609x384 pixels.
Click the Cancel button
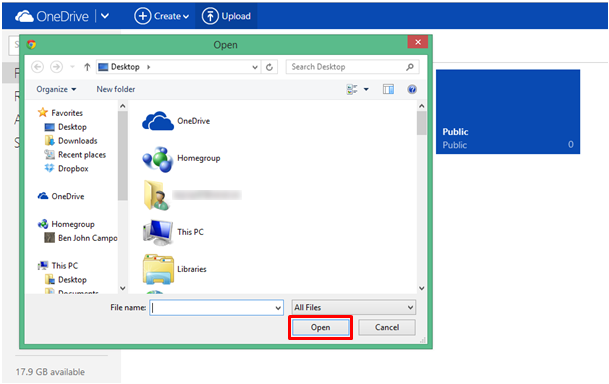coord(387,328)
